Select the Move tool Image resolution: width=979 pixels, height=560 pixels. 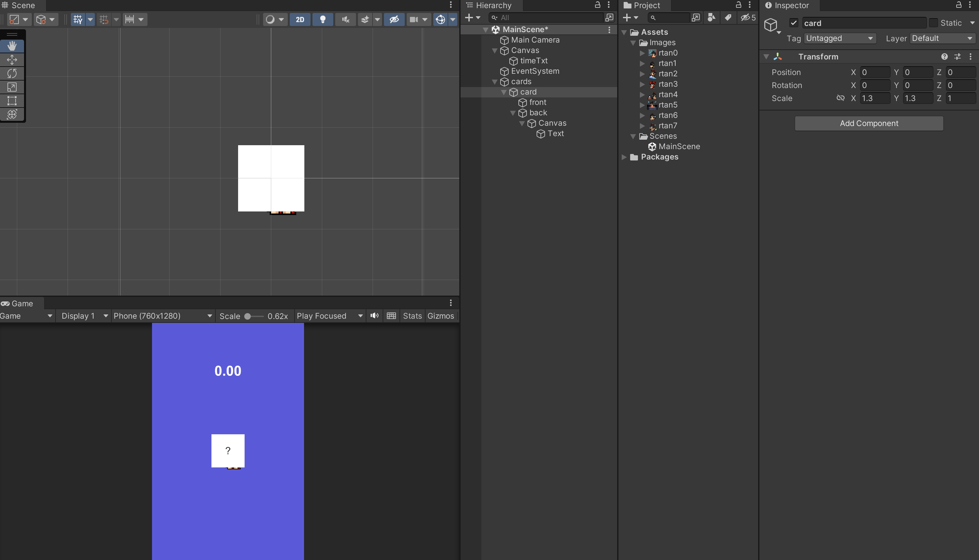click(12, 60)
